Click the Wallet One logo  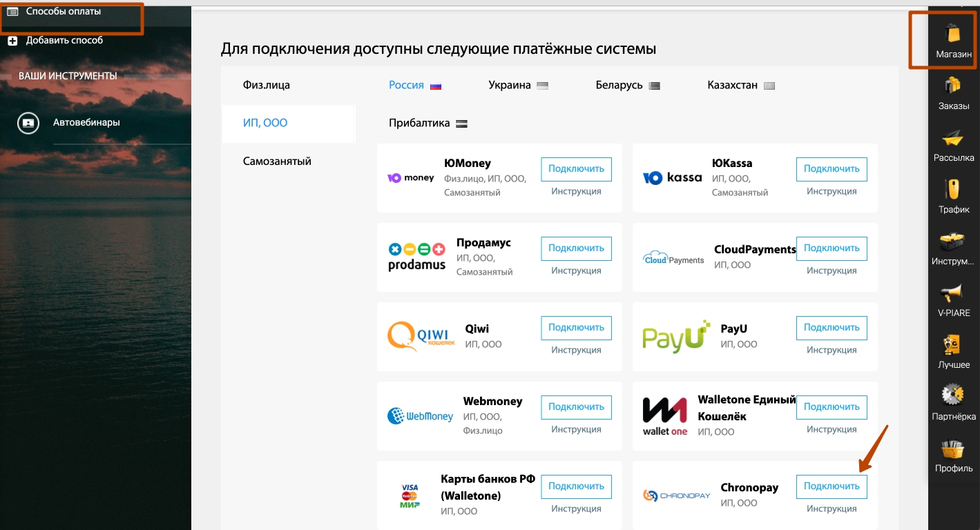point(665,416)
